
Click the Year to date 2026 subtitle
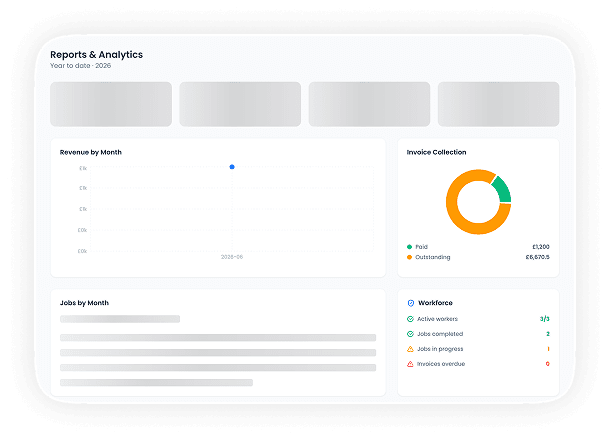[x=81, y=66]
